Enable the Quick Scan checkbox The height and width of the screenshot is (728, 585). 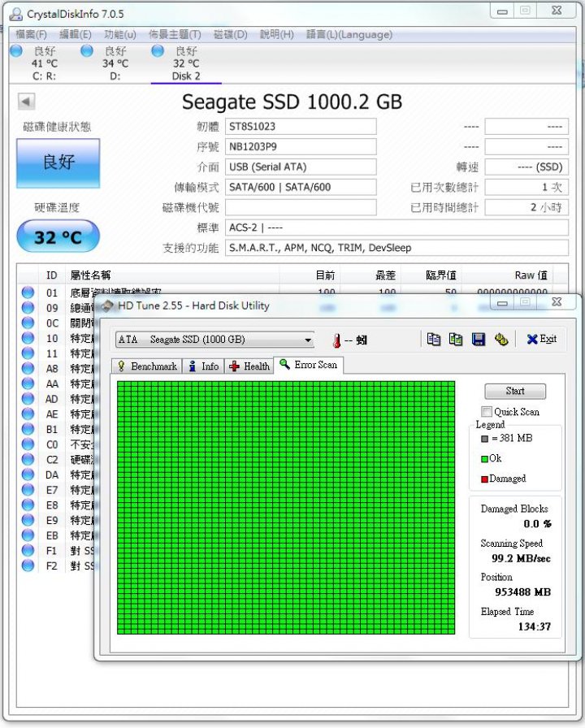[x=487, y=411]
